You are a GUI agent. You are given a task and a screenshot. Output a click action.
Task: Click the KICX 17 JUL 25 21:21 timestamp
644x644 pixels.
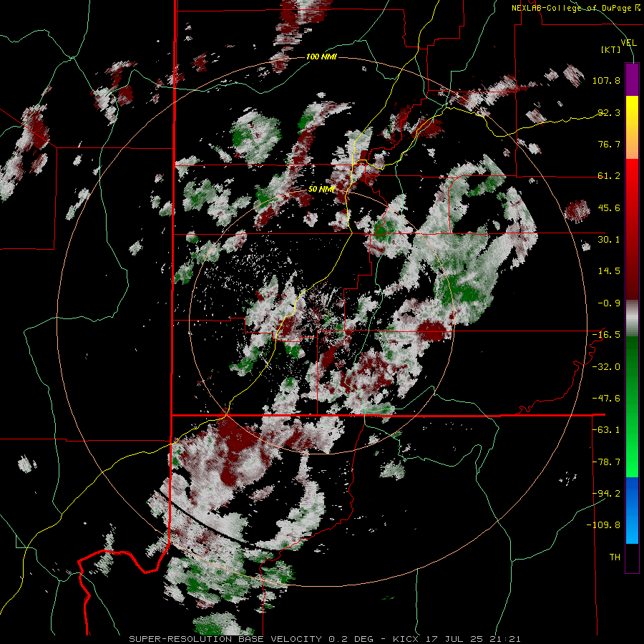click(457, 639)
